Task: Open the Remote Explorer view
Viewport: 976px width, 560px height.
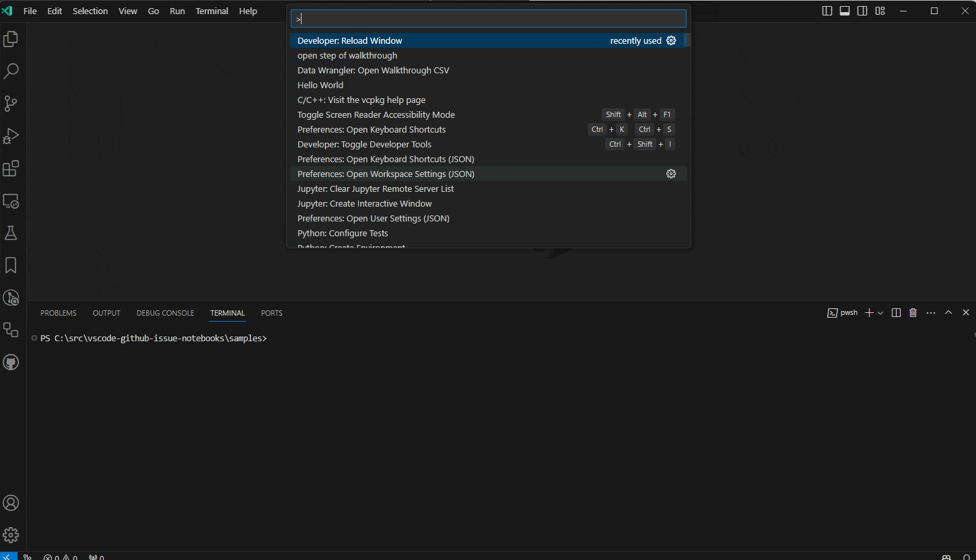Action: (11, 201)
